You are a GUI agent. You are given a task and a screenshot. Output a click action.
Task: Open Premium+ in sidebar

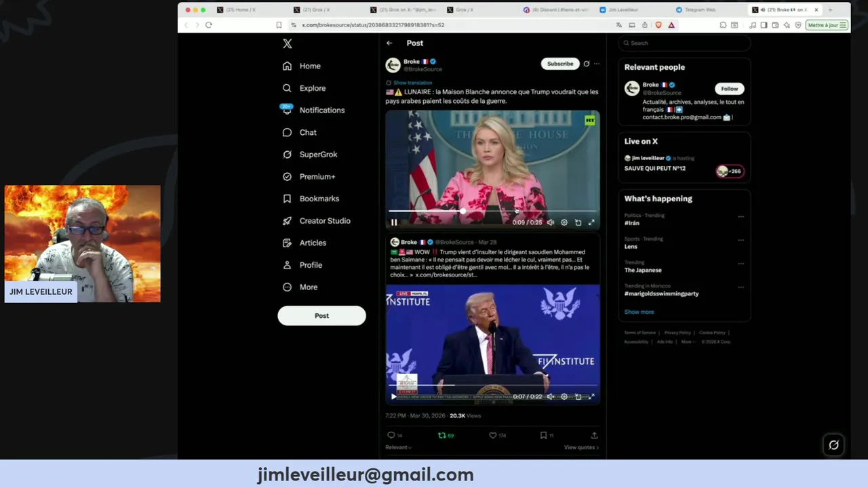pyautogui.click(x=309, y=176)
